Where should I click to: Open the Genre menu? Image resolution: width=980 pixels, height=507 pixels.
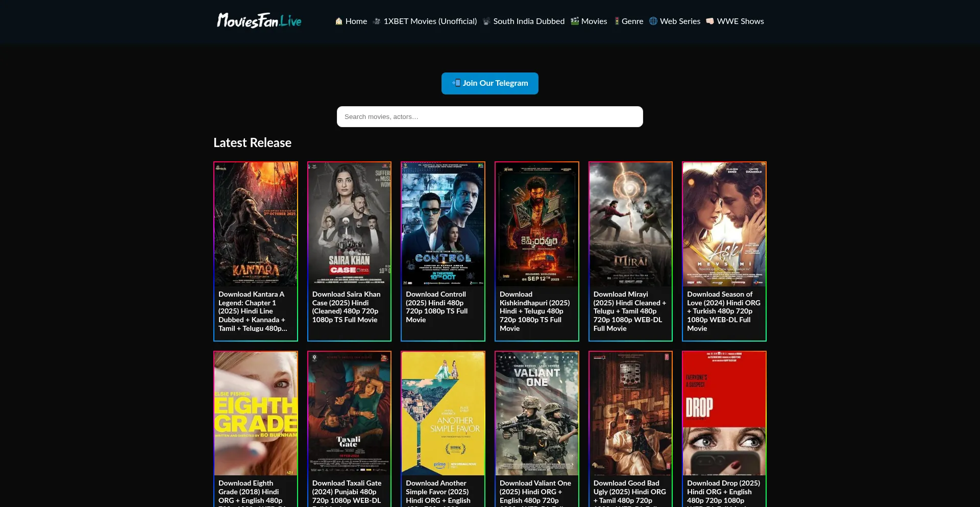click(632, 21)
